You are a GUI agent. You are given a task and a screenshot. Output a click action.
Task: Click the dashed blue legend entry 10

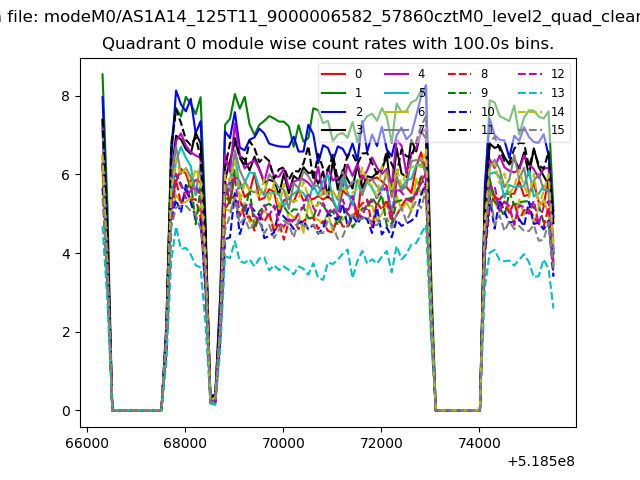pos(471,111)
